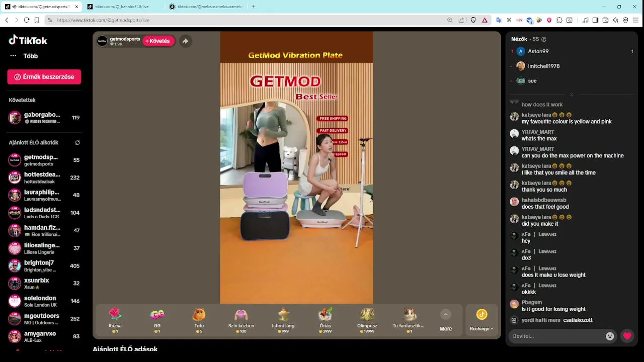Send a heart like to the stream
Viewport: 644px width, 362px height.
click(x=627, y=336)
